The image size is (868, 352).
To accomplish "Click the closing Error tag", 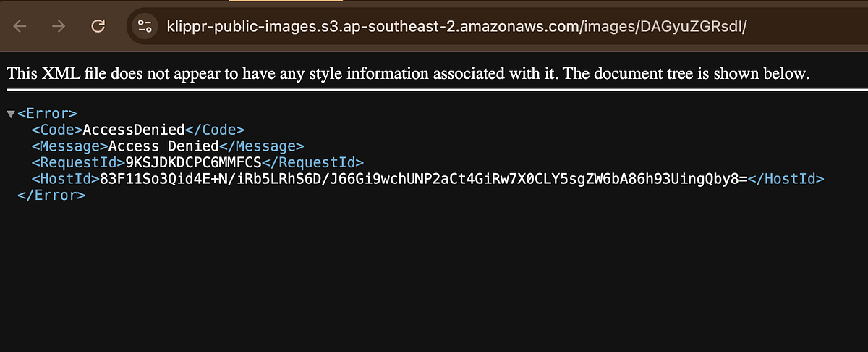I will coord(51,195).
